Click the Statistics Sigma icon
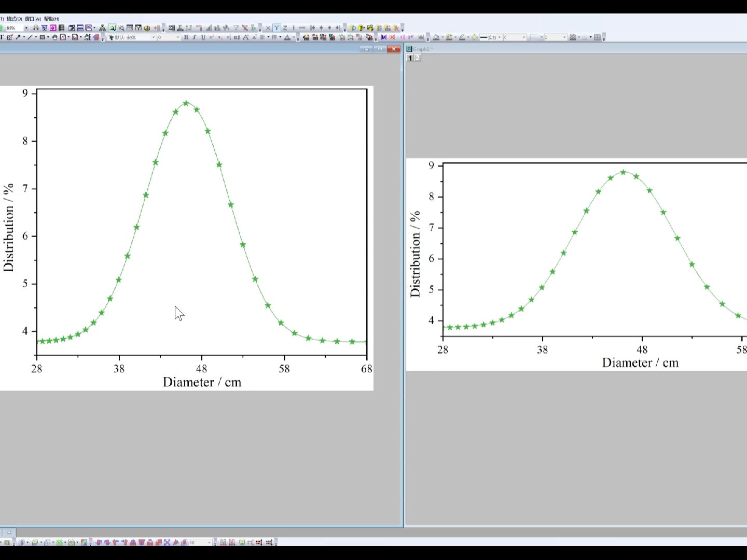The height and width of the screenshot is (560, 747). 171,27
